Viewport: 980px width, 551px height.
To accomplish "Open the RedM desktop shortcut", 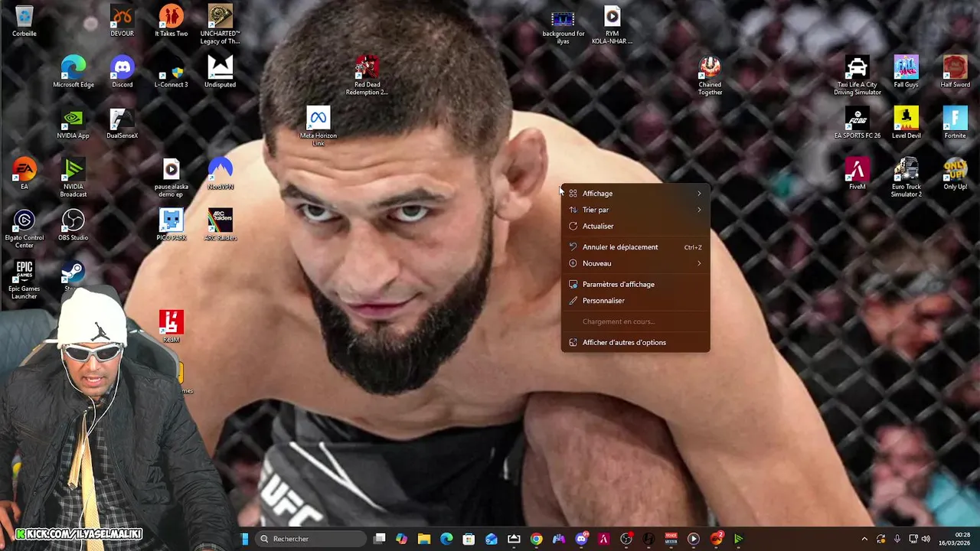I will coord(171,327).
